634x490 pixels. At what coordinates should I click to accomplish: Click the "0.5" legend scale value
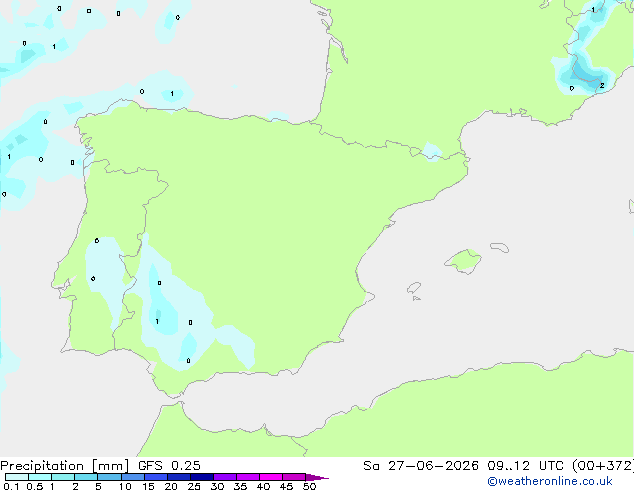pyautogui.click(x=35, y=486)
